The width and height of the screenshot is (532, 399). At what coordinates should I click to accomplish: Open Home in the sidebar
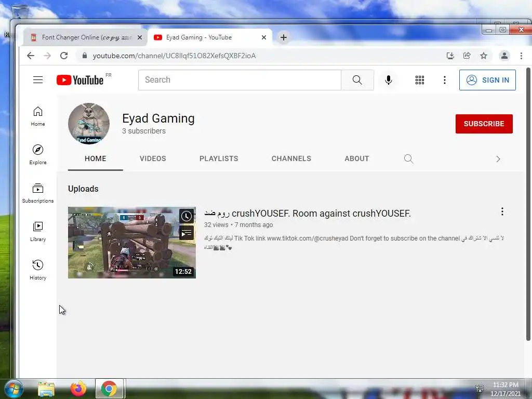(37, 116)
